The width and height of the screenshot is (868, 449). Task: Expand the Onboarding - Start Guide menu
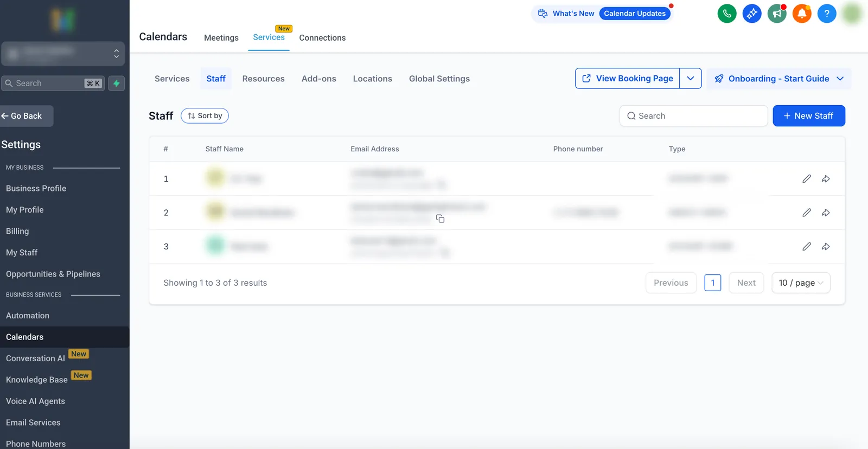click(779, 79)
